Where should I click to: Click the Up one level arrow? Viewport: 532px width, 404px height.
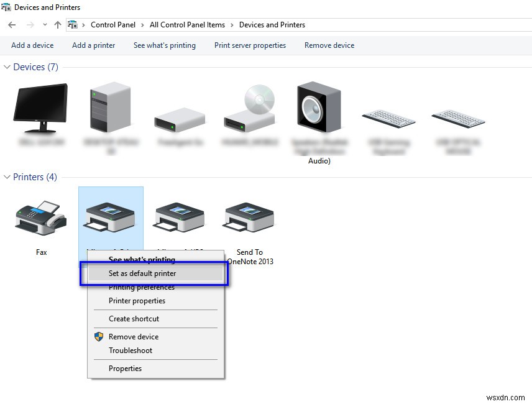(x=58, y=25)
